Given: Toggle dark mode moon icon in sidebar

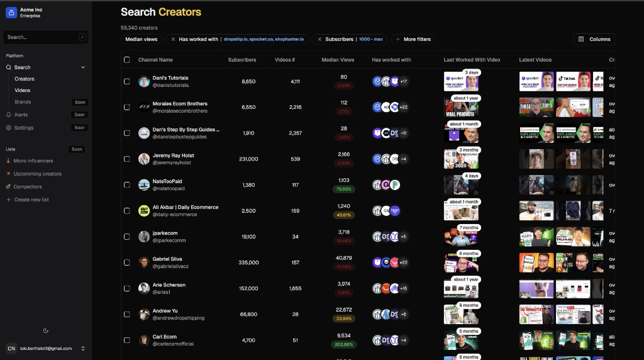Looking at the screenshot, I should (x=45, y=330).
